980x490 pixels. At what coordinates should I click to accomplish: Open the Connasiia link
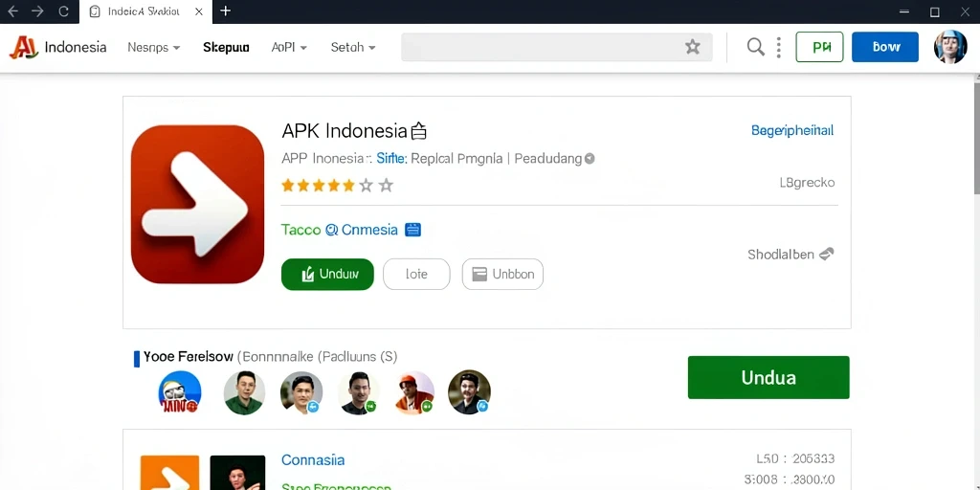coord(313,460)
